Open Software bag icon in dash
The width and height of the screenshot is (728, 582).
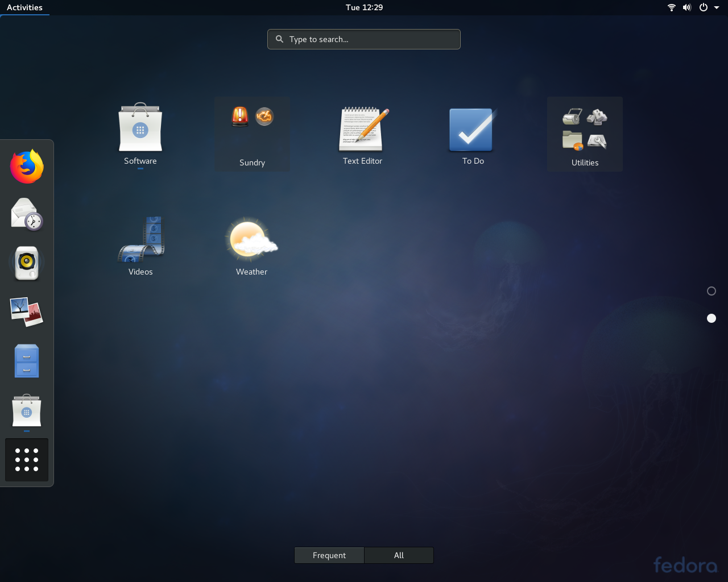(x=27, y=410)
